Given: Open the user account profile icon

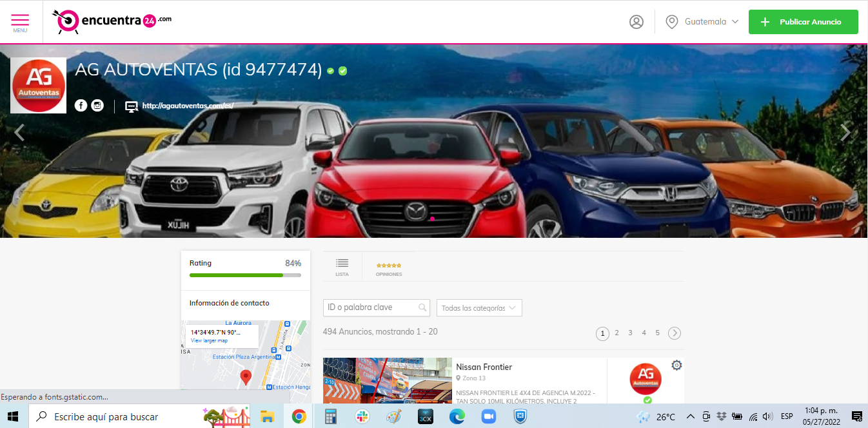Looking at the screenshot, I should (x=636, y=22).
